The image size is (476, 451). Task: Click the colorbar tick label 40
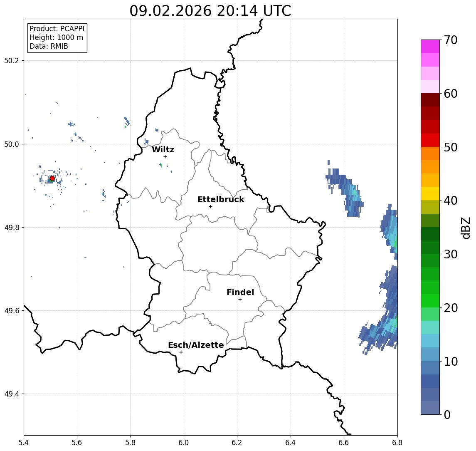tap(451, 201)
